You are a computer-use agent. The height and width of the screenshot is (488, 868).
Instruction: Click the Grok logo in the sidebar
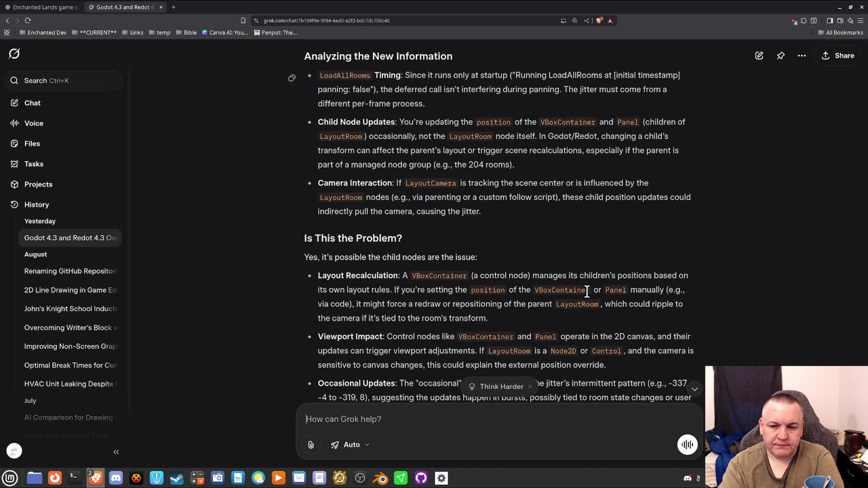tap(14, 54)
